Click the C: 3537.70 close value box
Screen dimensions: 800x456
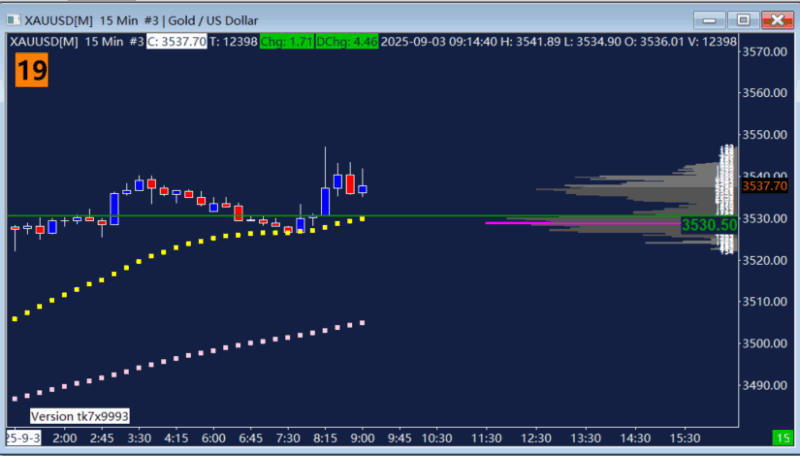[x=177, y=42]
